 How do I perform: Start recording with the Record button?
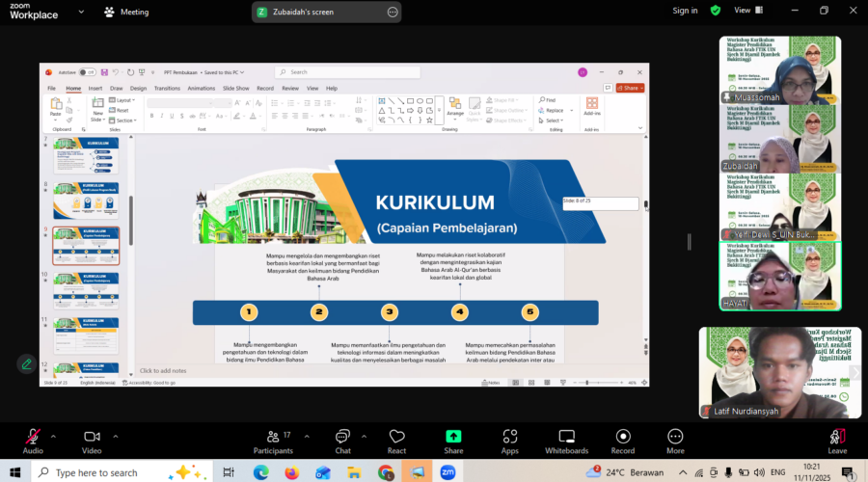tap(623, 440)
